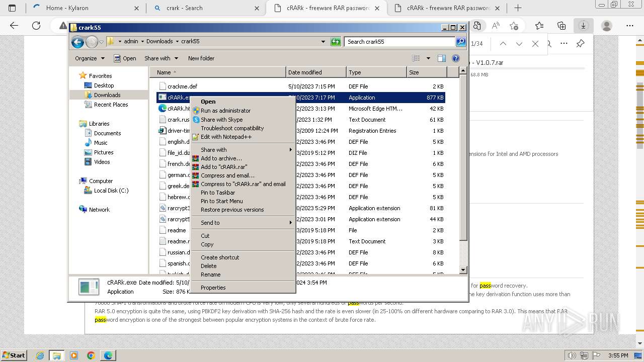
Task: Click the Search crark55 field
Action: (400, 42)
